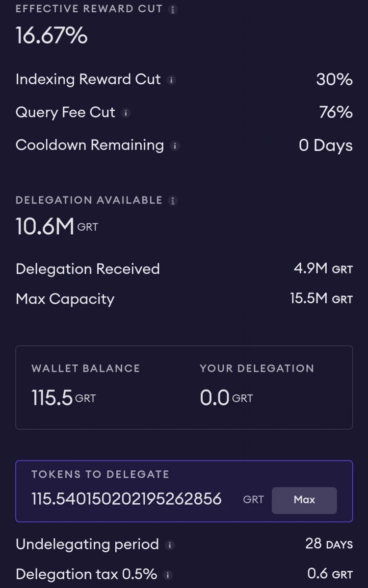Image resolution: width=368 pixels, height=588 pixels.
Task: Tap the Delegation tax 0.5% info icon
Action: [167, 575]
